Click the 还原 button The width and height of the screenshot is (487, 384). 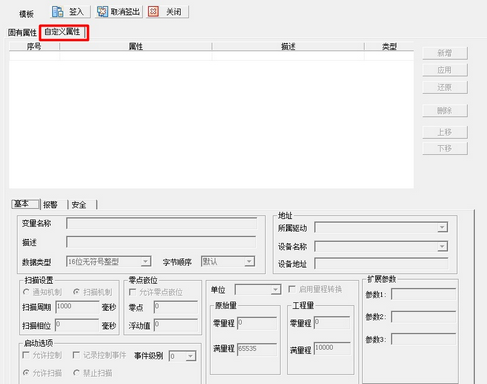click(x=445, y=87)
